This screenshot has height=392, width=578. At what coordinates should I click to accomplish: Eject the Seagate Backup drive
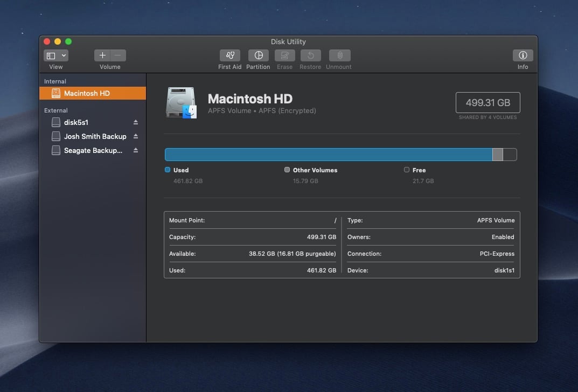[x=136, y=150]
